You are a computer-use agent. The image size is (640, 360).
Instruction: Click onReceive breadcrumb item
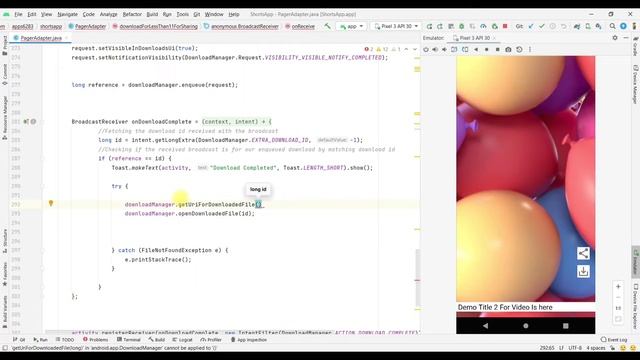pyautogui.click(x=300, y=26)
